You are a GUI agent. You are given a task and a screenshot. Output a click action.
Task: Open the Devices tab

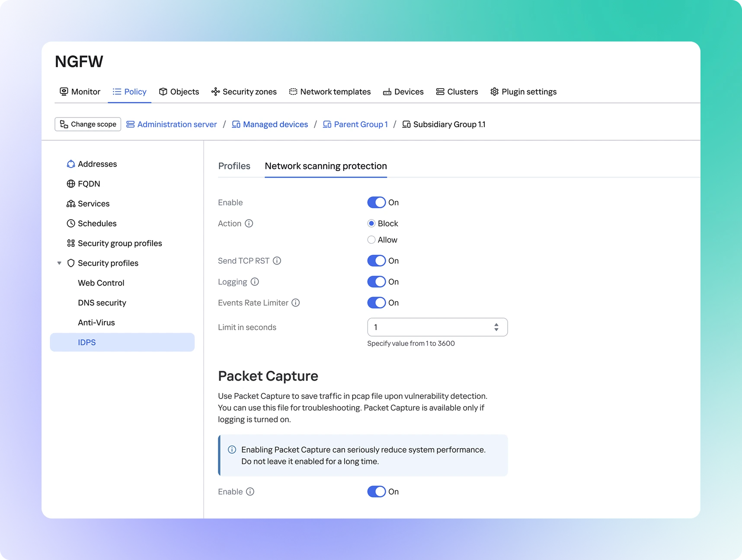point(403,92)
